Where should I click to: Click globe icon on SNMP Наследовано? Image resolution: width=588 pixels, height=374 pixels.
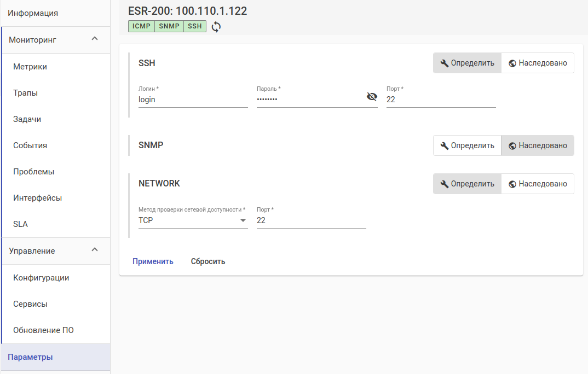(512, 146)
